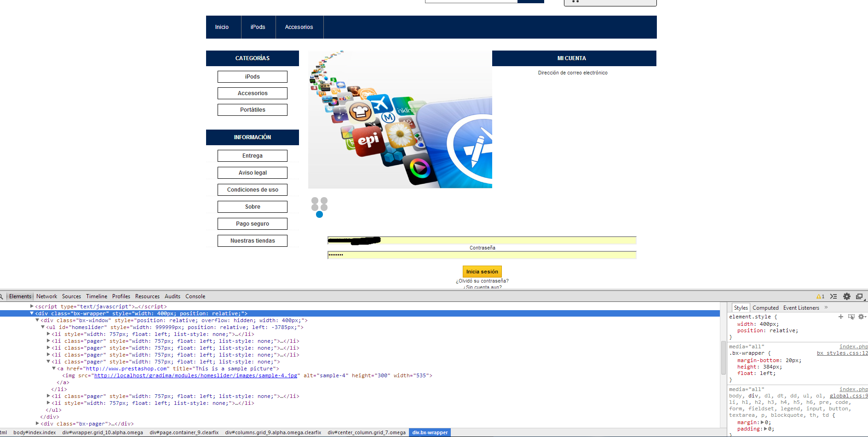Viewport: 868px width, 437px height.
Task: Open the Styles pane gear menu
Action: 862,317
